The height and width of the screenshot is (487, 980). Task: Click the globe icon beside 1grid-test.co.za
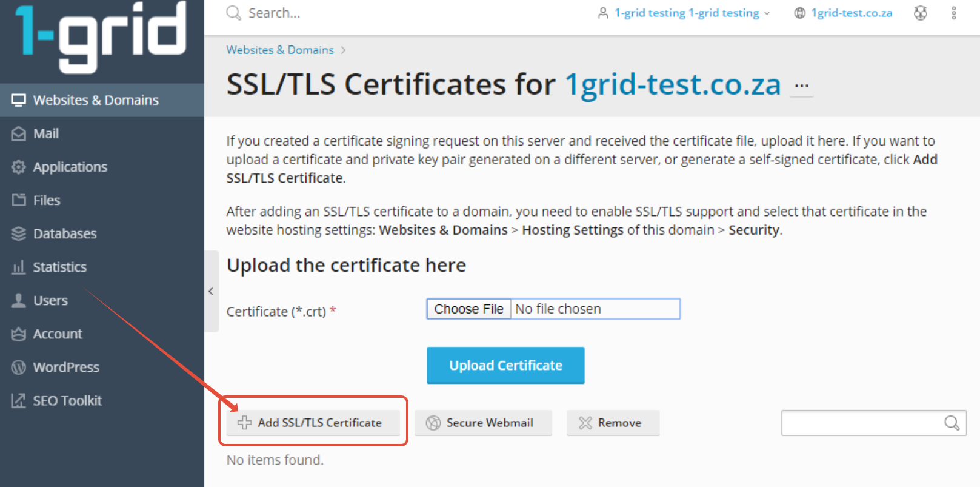800,13
